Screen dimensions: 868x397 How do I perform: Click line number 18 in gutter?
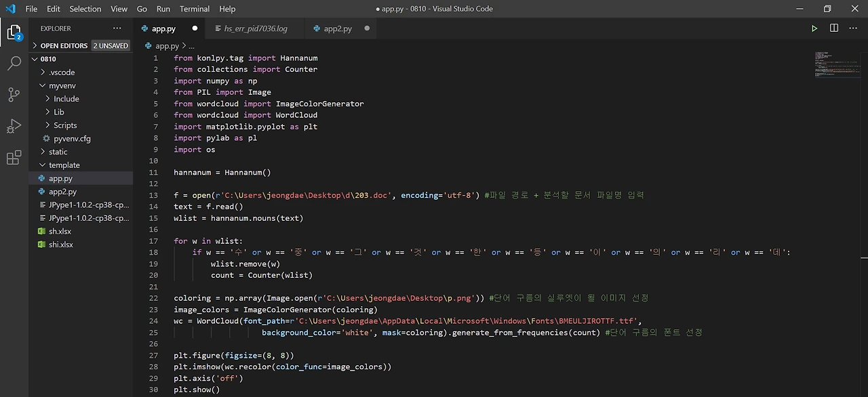pyautogui.click(x=153, y=252)
